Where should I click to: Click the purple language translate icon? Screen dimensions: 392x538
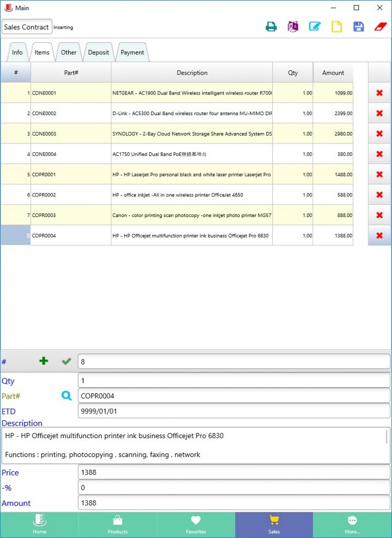click(293, 27)
